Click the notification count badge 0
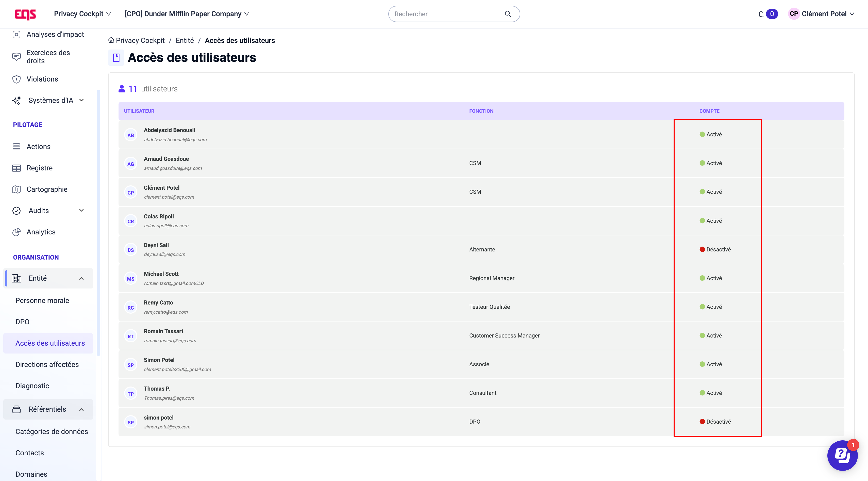The image size is (868, 481). pos(772,14)
